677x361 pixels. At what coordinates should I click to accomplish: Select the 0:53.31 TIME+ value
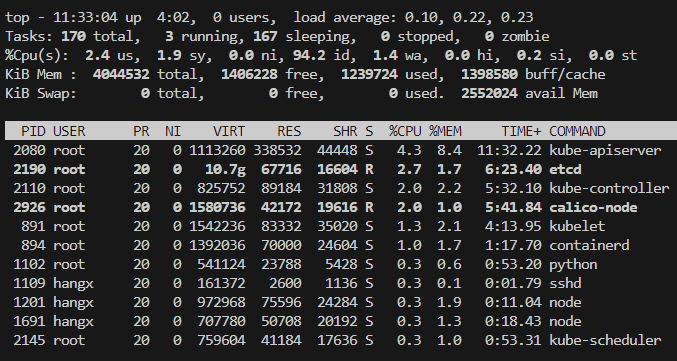tap(513, 340)
